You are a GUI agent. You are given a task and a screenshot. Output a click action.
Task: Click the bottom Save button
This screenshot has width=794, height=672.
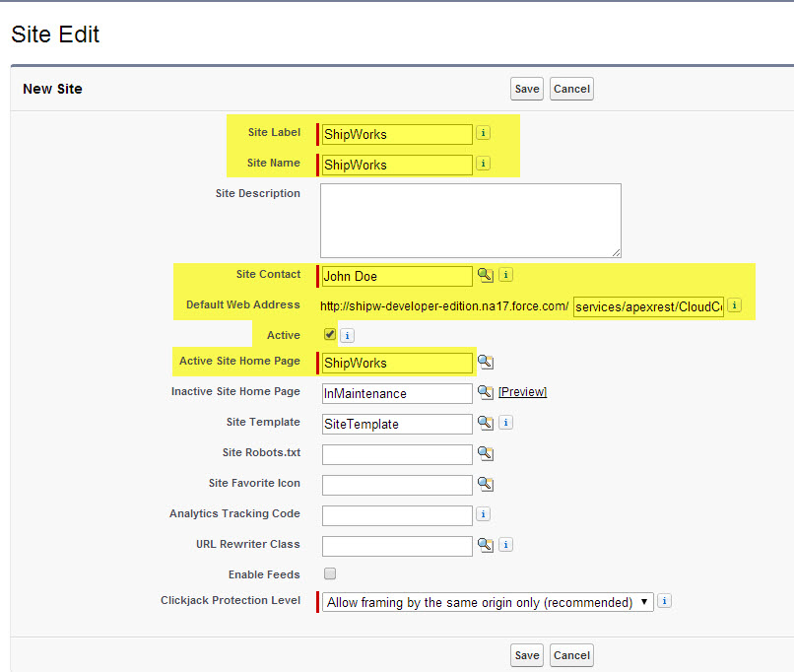[x=527, y=655]
